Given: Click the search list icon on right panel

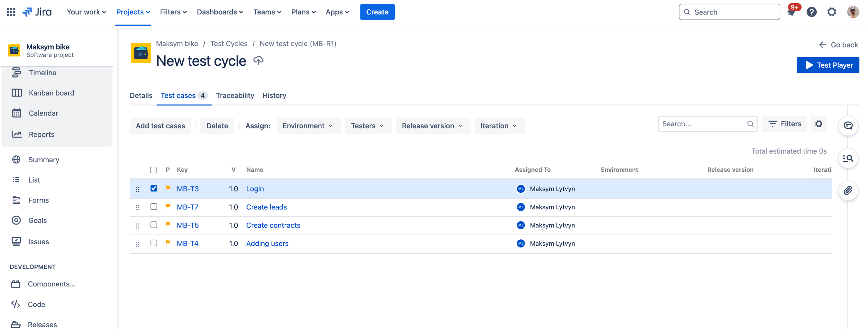Looking at the screenshot, I should tap(848, 158).
